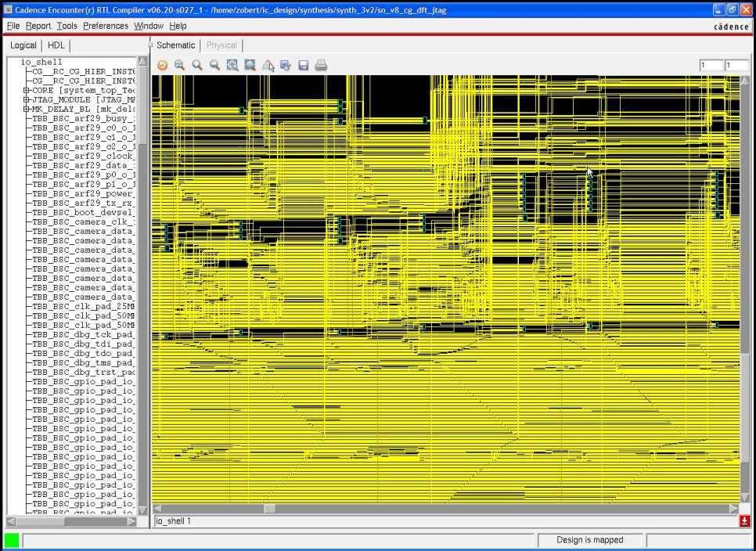756x551 pixels.
Task: Select the CORE [system_top...] tree row
Action: [x=84, y=90]
